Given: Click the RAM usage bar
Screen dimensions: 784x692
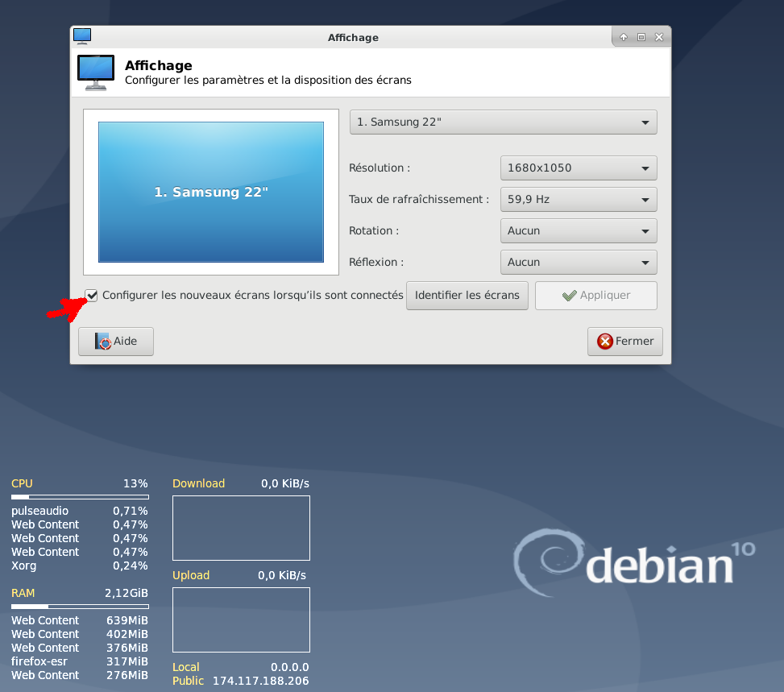Looking at the screenshot, I should (x=80, y=607).
